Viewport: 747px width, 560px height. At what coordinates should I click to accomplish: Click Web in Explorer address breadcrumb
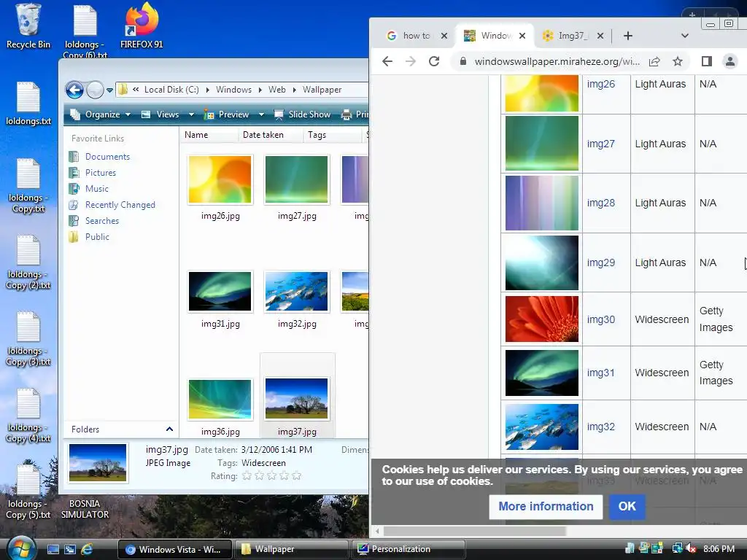tap(276, 90)
